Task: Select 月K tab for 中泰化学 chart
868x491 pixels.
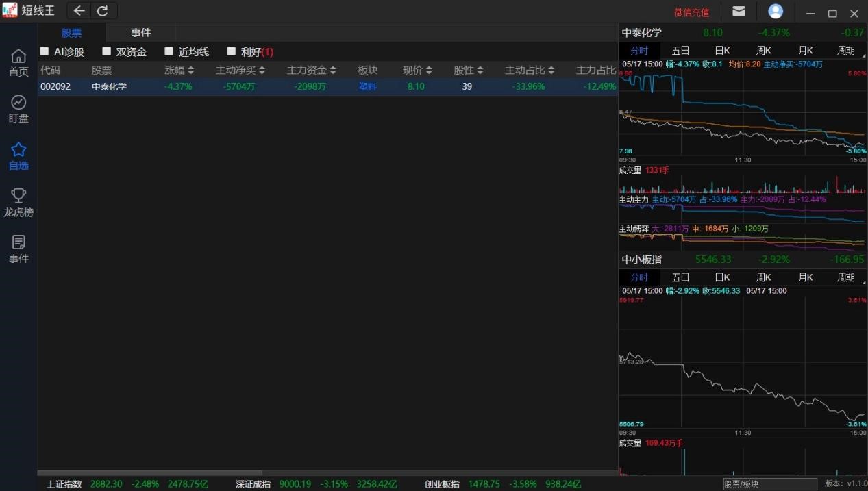Action: (x=805, y=50)
